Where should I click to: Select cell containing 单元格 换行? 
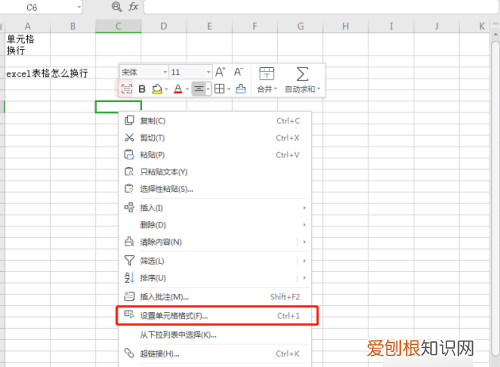click(x=27, y=44)
